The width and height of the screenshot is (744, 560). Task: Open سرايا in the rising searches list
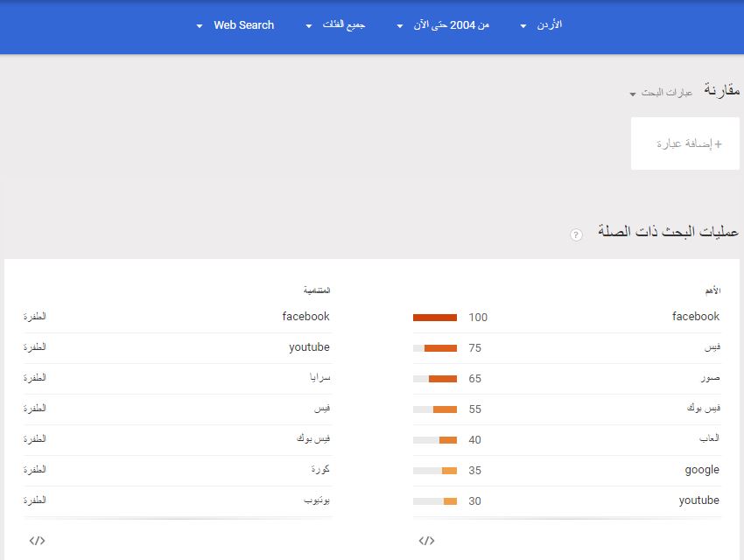click(x=319, y=378)
